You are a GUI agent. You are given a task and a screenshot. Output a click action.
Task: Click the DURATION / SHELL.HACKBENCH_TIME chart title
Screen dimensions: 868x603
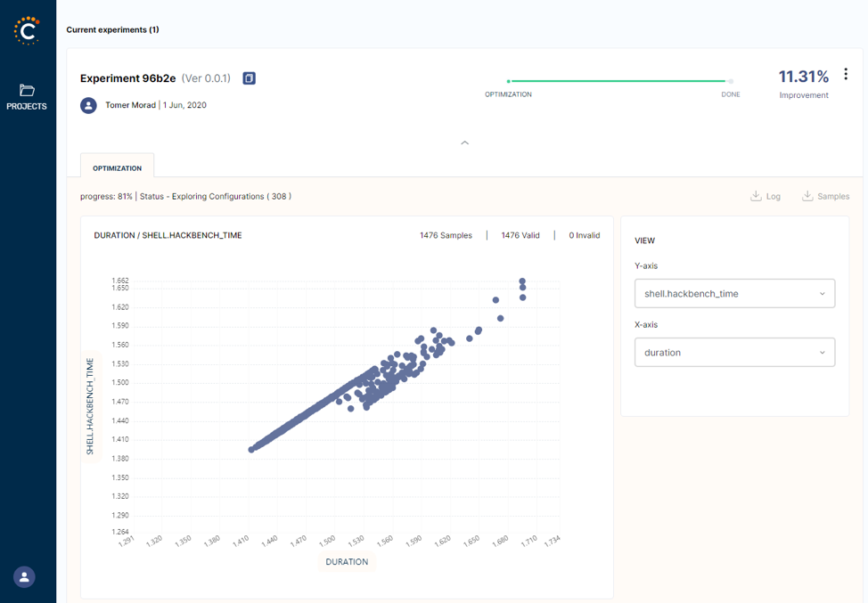tap(168, 235)
